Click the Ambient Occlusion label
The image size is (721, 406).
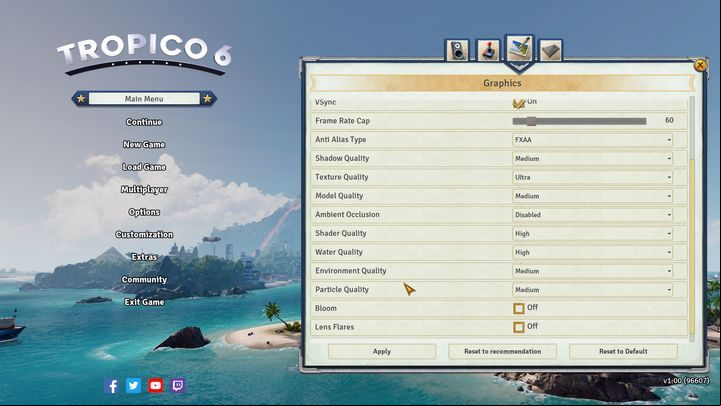pyautogui.click(x=347, y=214)
